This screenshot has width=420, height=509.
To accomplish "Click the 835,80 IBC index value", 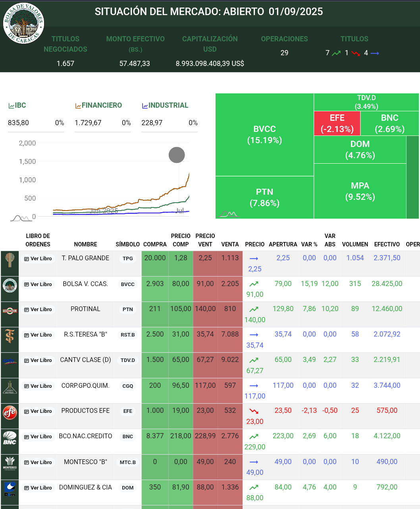I will point(18,123).
